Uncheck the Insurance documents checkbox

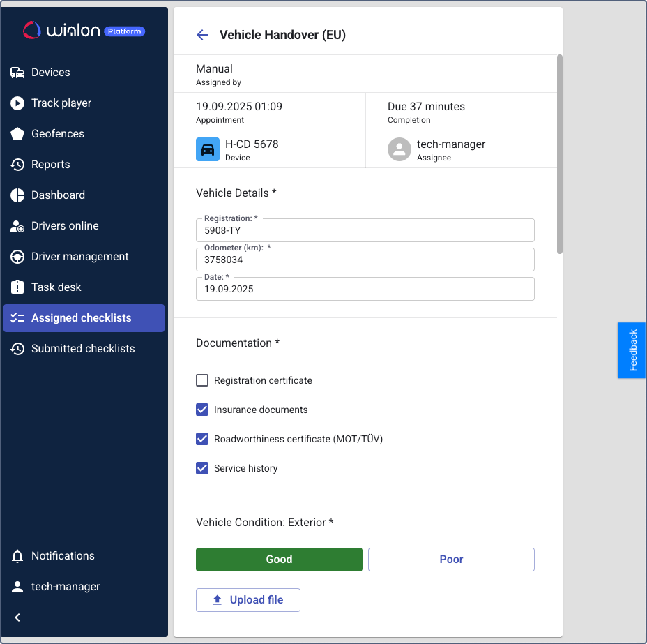(202, 410)
